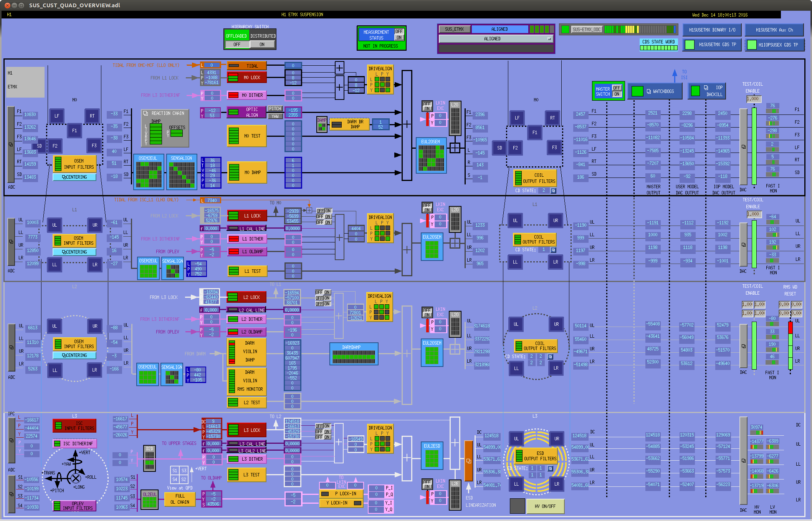The width and height of the screenshot is (812, 521).
Task: Open the L1 LOCK filter module
Action: [x=247, y=216]
